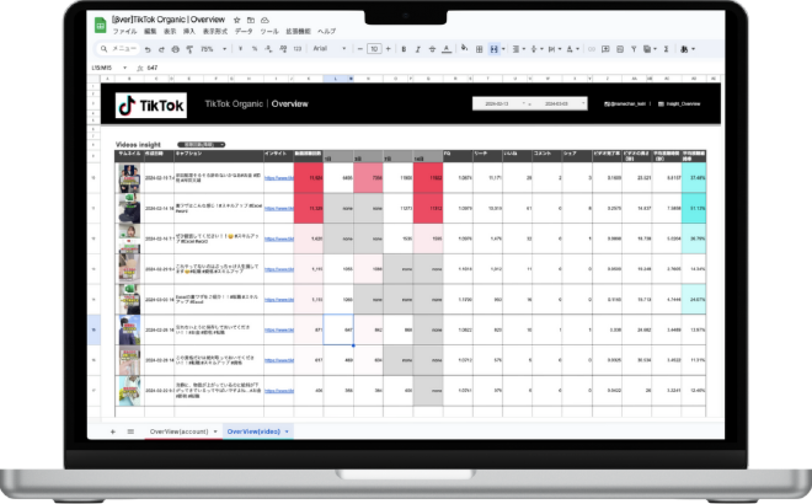Click the add new sheet plus button

pos(113,432)
